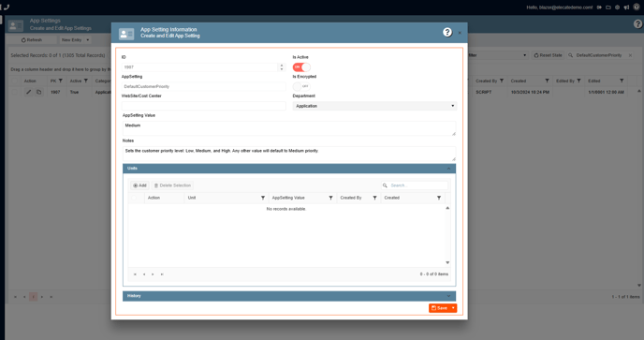Clear the DefaultCustomerPriority search box

point(630,55)
